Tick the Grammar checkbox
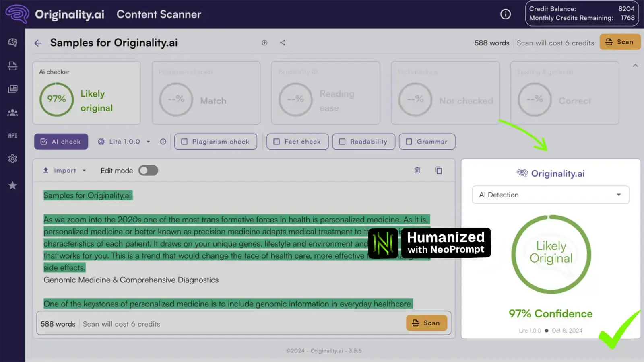This screenshot has width=644, height=362. (409, 142)
